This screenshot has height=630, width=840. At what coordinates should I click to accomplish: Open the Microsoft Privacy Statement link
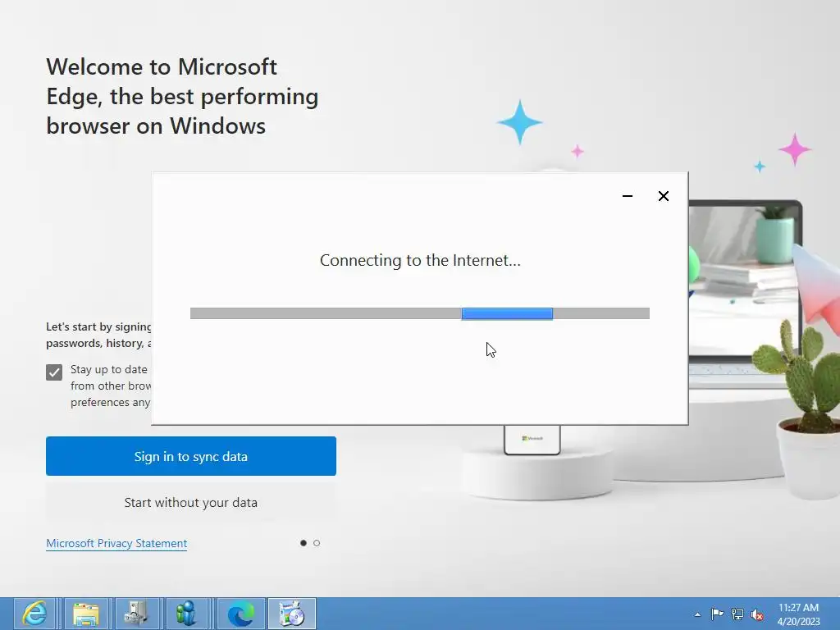116,543
